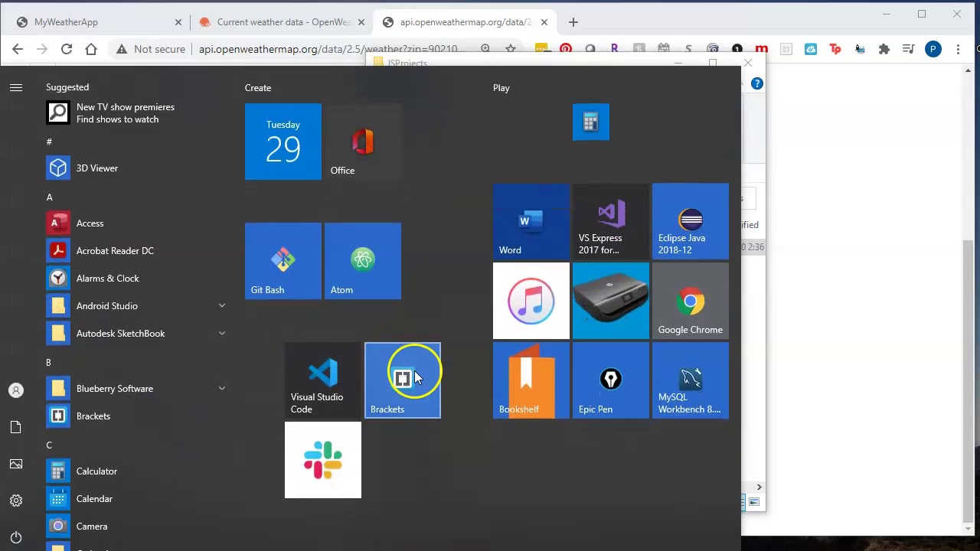Open the VS Express 2017 tile

611,221
